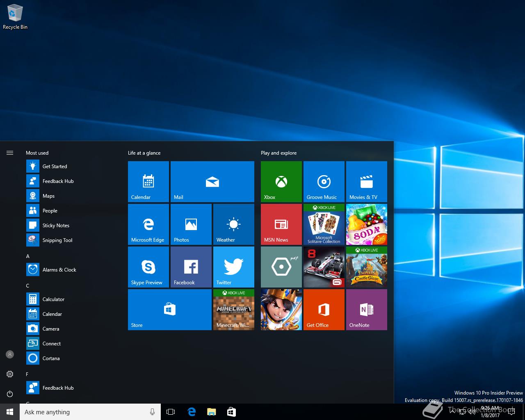Launch Edge from the taskbar

coord(191,412)
